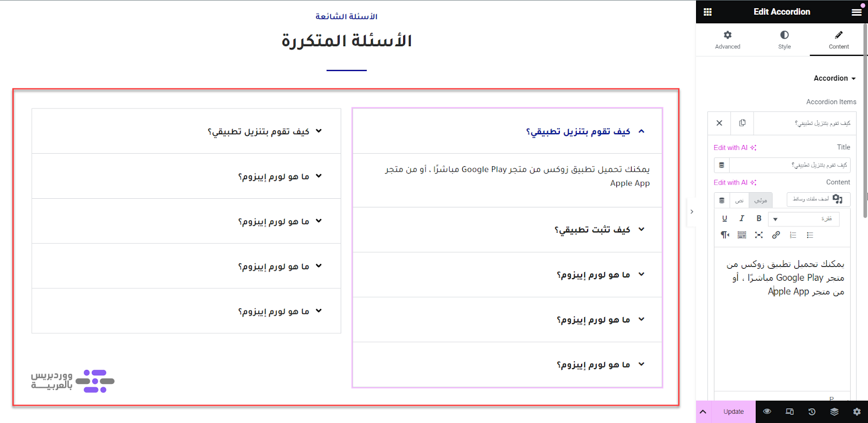Expand the second item in the left accordion
The image size is (868, 423).
click(187, 176)
